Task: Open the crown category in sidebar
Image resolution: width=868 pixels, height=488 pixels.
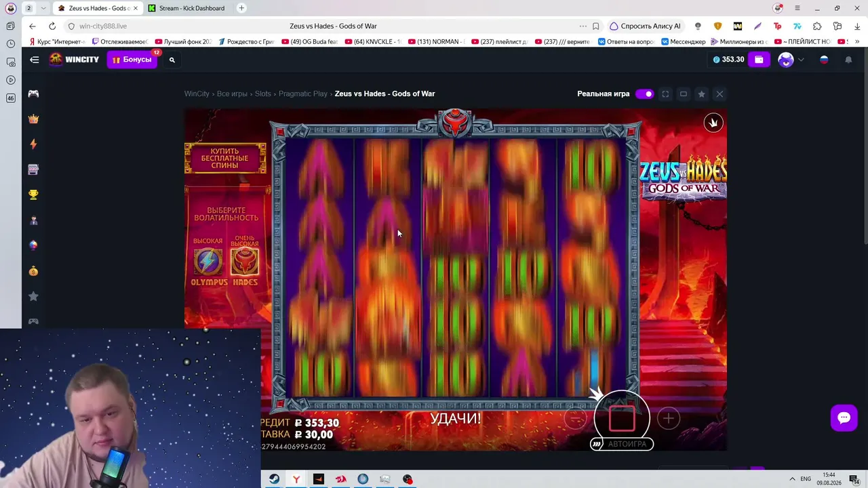Action: tap(33, 119)
